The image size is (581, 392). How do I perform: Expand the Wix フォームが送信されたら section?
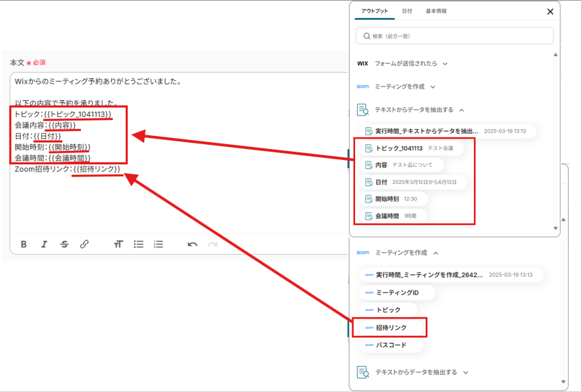coord(402,63)
